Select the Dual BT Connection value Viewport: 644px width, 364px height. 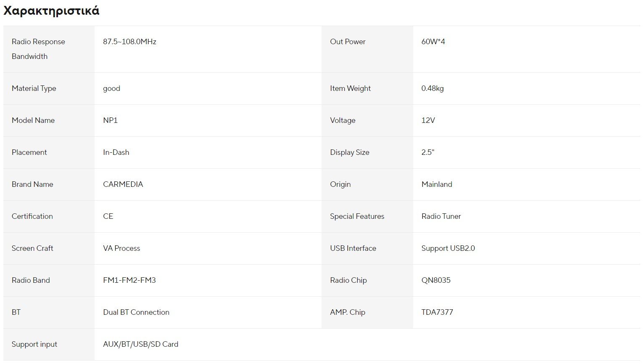click(136, 312)
